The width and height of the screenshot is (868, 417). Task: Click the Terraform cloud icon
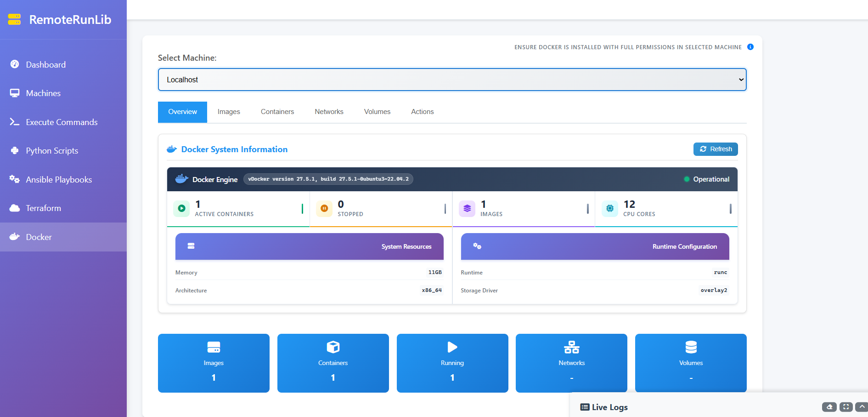(15, 208)
